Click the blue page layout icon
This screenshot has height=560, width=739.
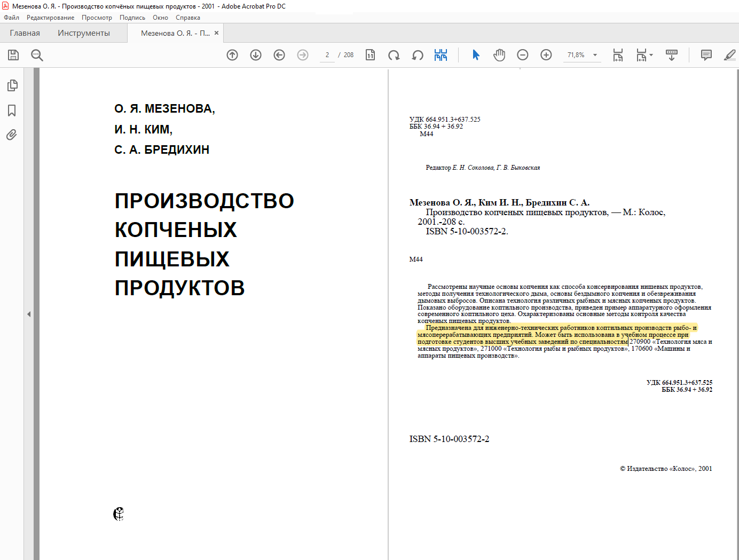(x=441, y=55)
